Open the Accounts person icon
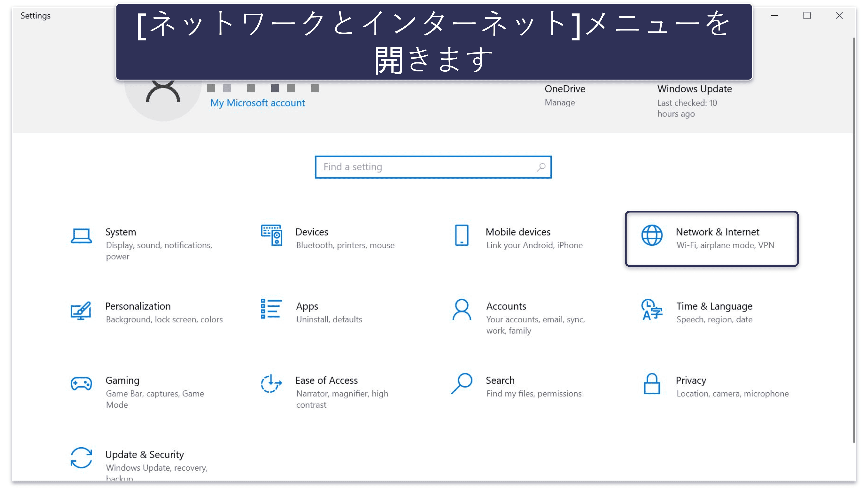Viewport: 868px width, 488px height. click(462, 309)
